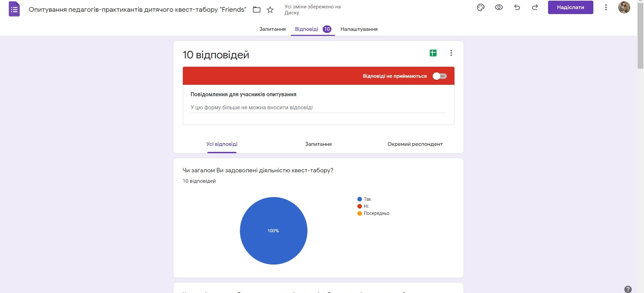Preview the form with the eye icon

click(x=499, y=7)
